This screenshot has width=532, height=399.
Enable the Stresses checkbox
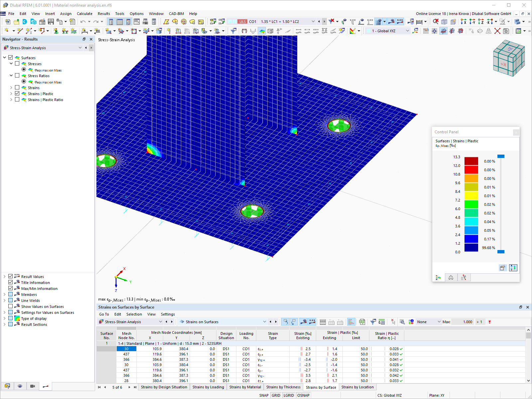click(17, 64)
